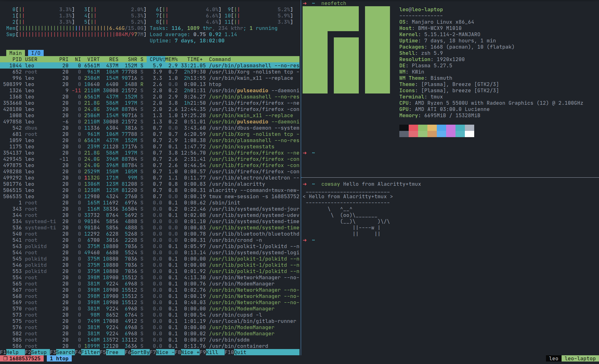This screenshot has height=364, width=599.
Task: Click the tmux session indicator 1688537525
Action: click(x=22, y=358)
